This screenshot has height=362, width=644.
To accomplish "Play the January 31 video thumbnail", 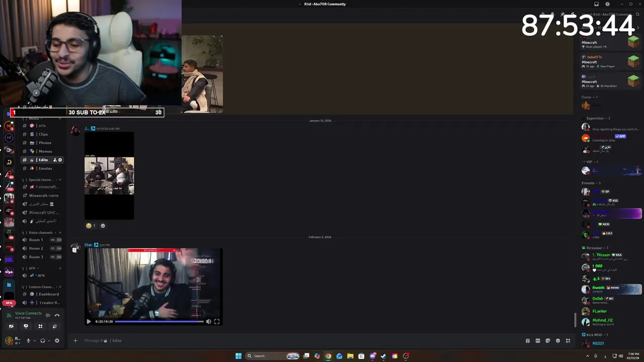I will tap(109, 175).
